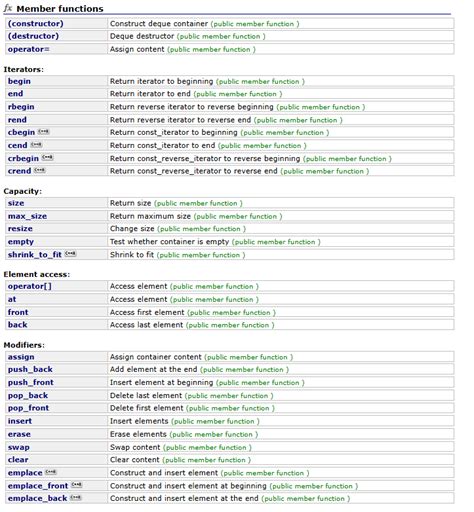The width and height of the screenshot is (474, 512).
Task: Click the C++11 badge beside shrink_to_fit
Action: 70,254
